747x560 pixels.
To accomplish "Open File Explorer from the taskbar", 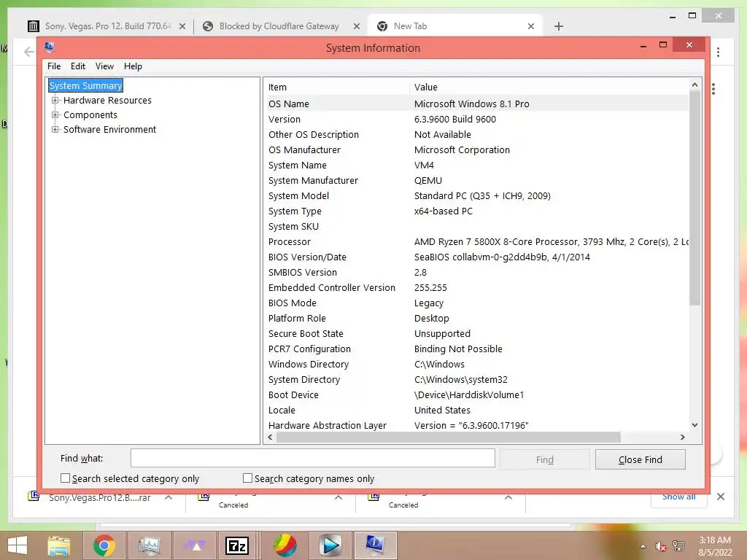I will click(59, 545).
